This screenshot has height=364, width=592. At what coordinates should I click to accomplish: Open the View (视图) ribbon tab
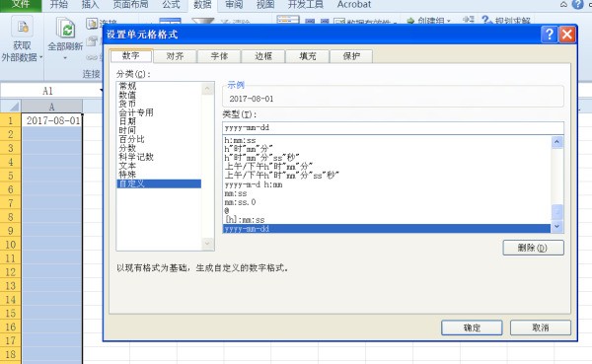coord(265,5)
